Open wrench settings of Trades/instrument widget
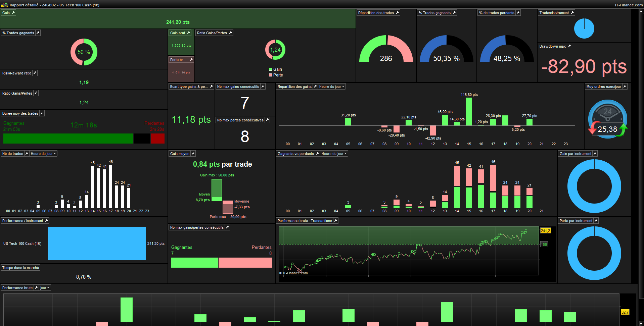The height and width of the screenshot is (326, 644). [x=572, y=13]
